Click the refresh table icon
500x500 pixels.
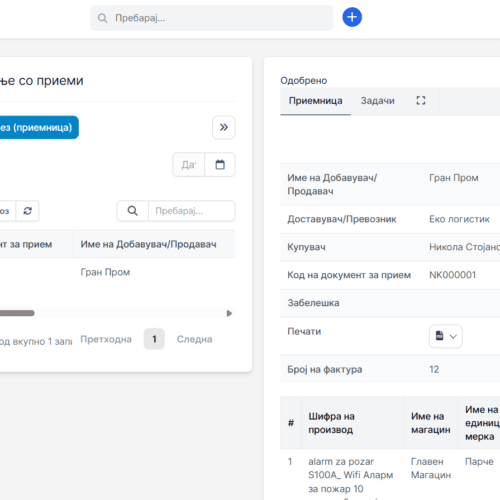[28, 211]
